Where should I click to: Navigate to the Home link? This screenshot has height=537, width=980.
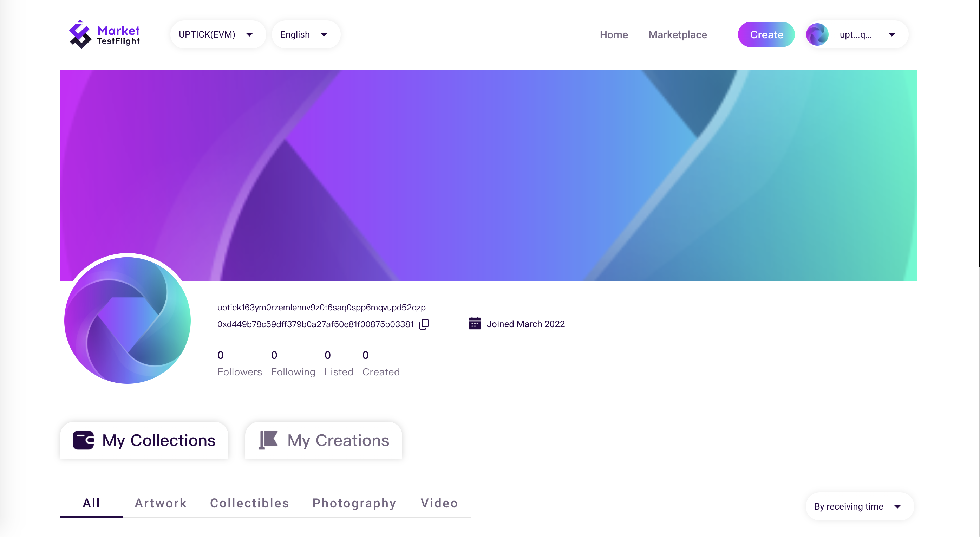pos(614,35)
